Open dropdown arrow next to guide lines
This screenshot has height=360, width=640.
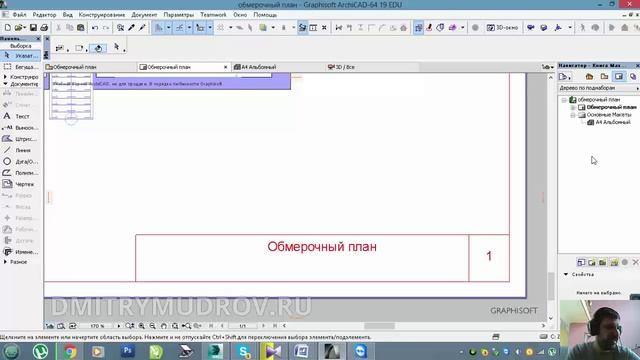168,27
